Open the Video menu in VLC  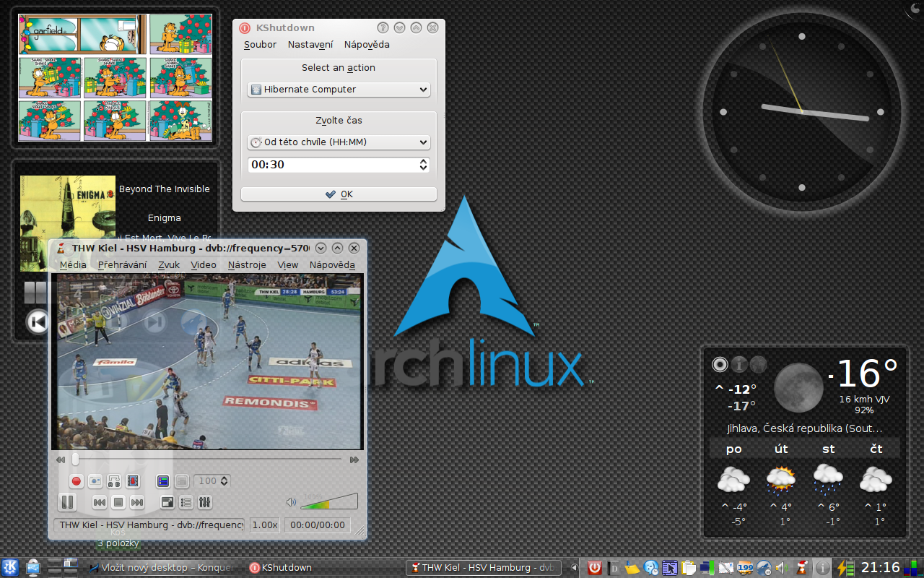204,265
